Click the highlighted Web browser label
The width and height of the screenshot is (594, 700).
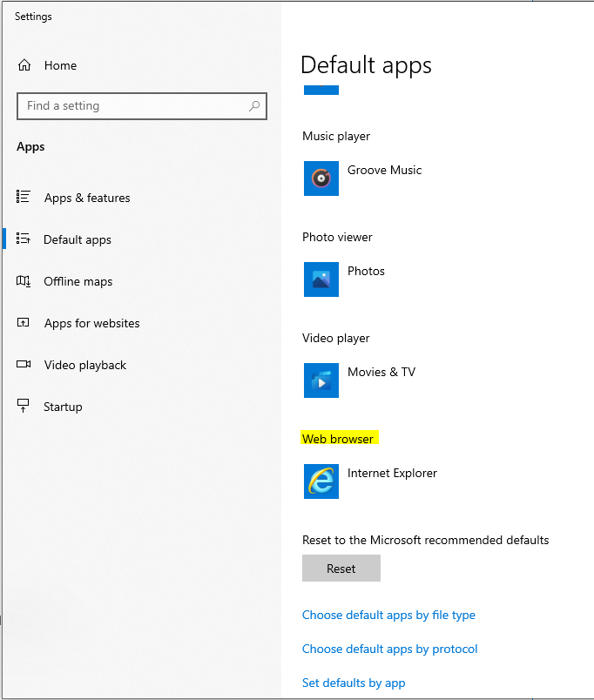pyautogui.click(x=338, y=439)
